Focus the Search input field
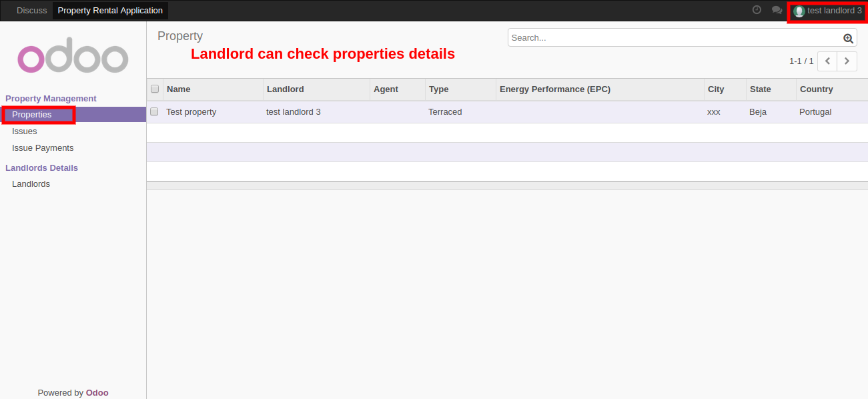Viewport: 868px width, 399px height. point(675,37)
